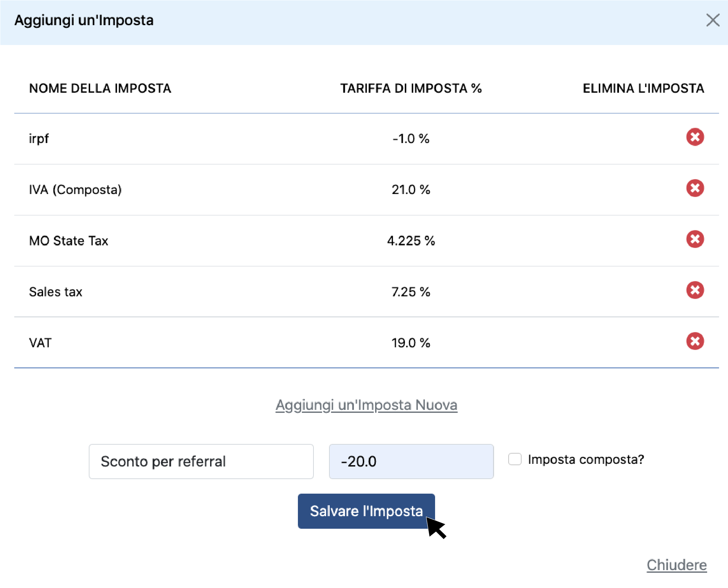
Task: Click the 4.225 % rate value
Action: click(411, 241)
